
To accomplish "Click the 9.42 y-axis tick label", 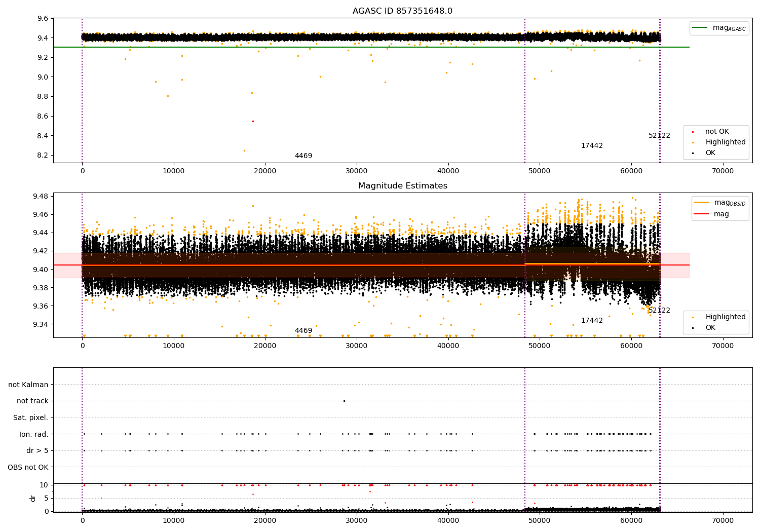I will (x=41, y=251).
